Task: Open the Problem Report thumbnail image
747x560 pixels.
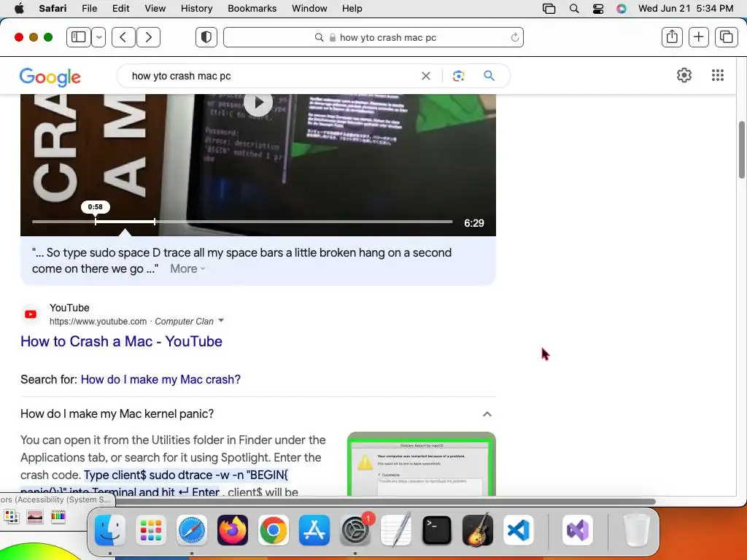Action: (422, 464)
